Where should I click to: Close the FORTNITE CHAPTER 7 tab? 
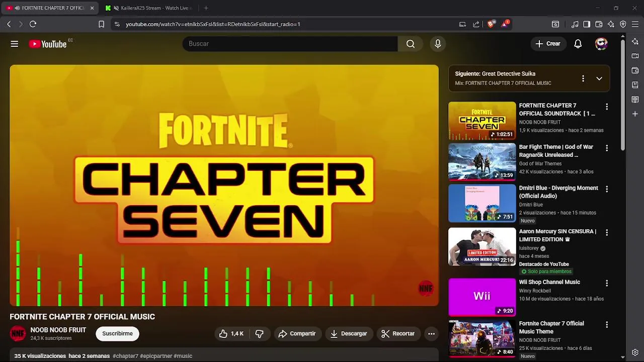coord(92,8)
